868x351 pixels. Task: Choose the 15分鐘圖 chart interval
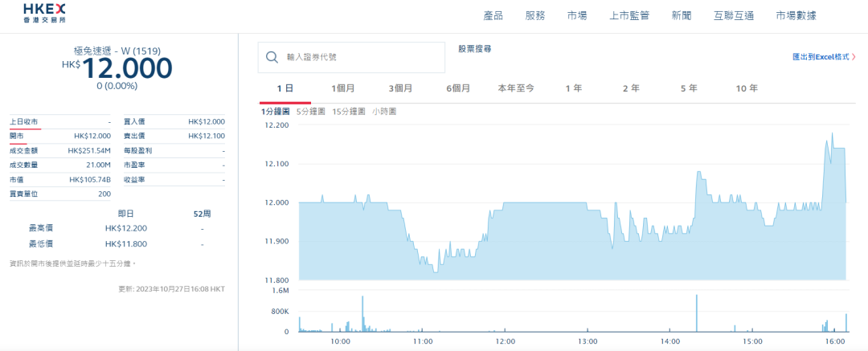tap(349, 112)
